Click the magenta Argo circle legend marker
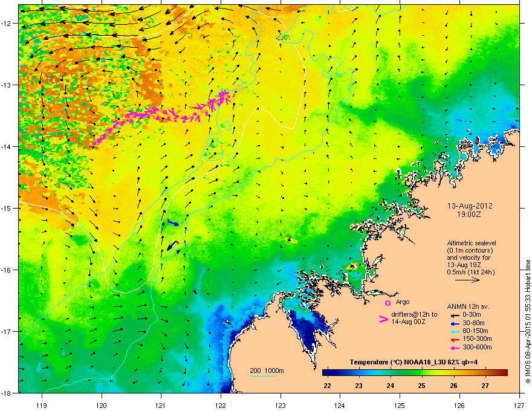This screenshot has height=411, width=532. click(x=388, y=303)
